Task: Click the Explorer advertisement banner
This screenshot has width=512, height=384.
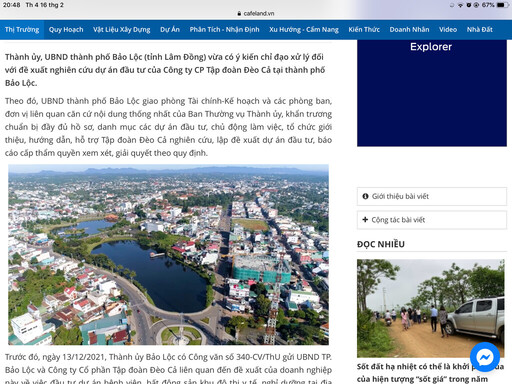Action: [432, 93]
